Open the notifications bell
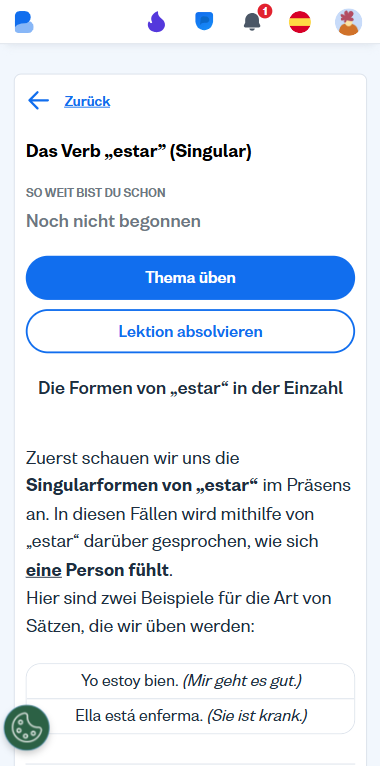380x766 pixels. click(x=252, y=22)
